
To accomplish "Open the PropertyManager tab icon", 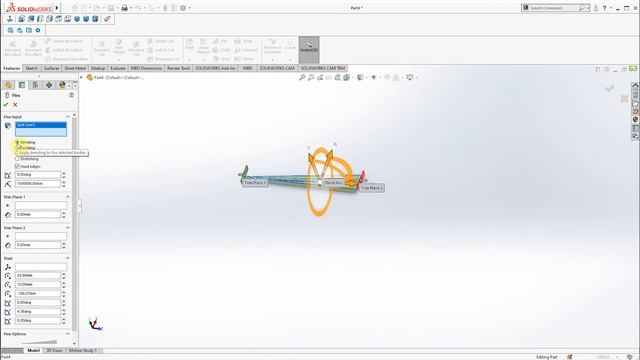I will click(22, 85).
